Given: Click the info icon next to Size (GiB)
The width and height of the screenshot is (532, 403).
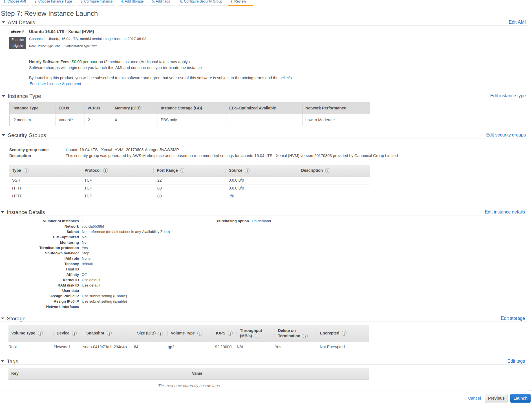Looking at the screenshot, I should pyautogui.click(x=161, y=333).
